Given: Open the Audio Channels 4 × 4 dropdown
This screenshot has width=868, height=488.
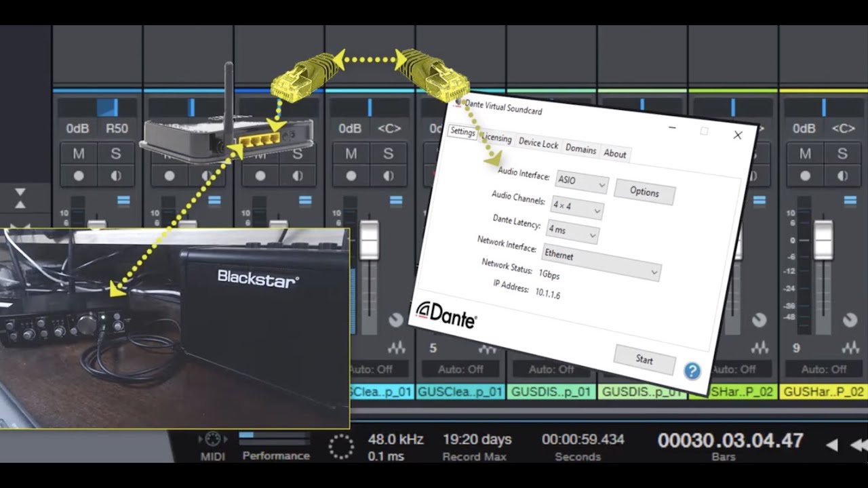Looking at the screenshot, I should pos(577,206).
